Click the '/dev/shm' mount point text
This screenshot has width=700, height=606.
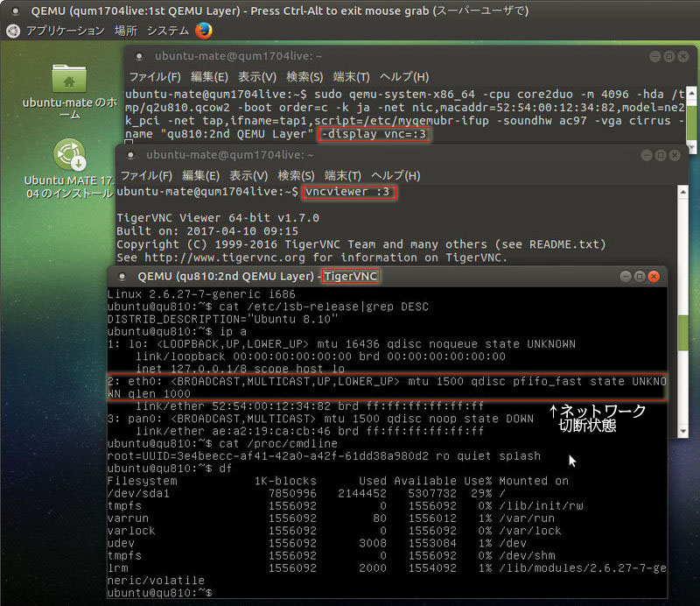(x=527, y=555)
